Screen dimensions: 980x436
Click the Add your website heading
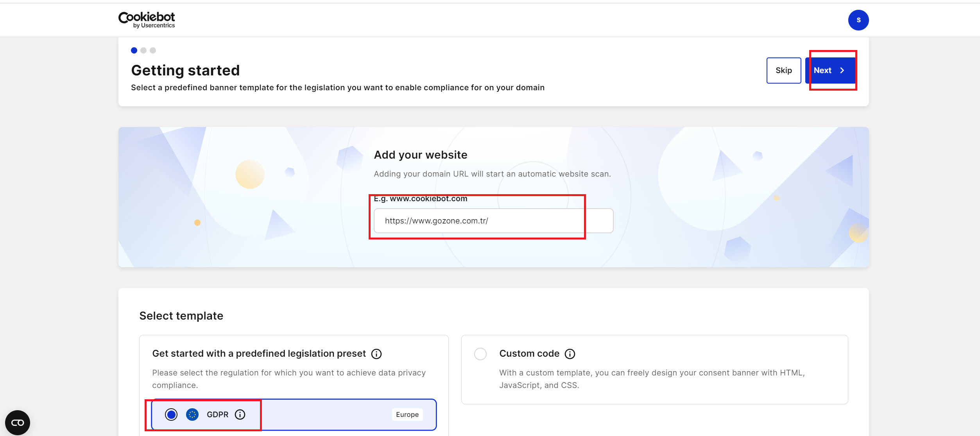point(421,155)
